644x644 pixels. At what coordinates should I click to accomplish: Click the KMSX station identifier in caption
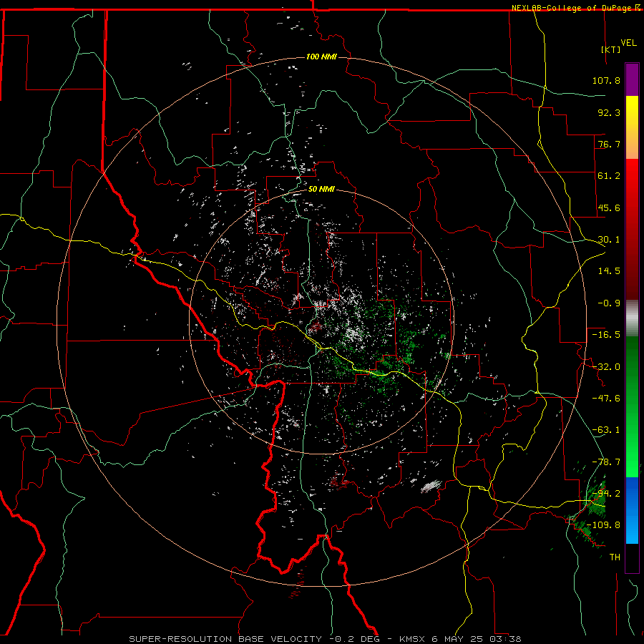click(x=412, y=639)
